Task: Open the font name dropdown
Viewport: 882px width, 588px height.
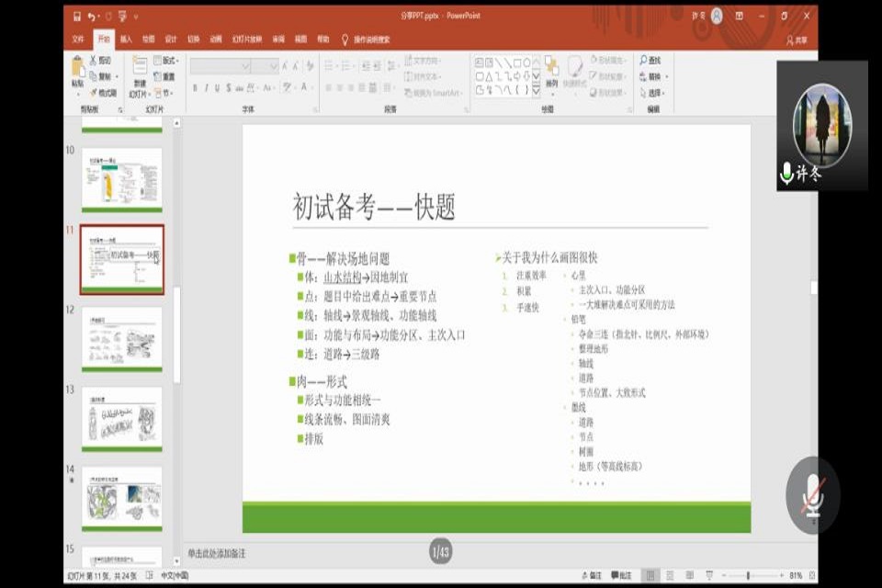Action: tap(245, 66)
